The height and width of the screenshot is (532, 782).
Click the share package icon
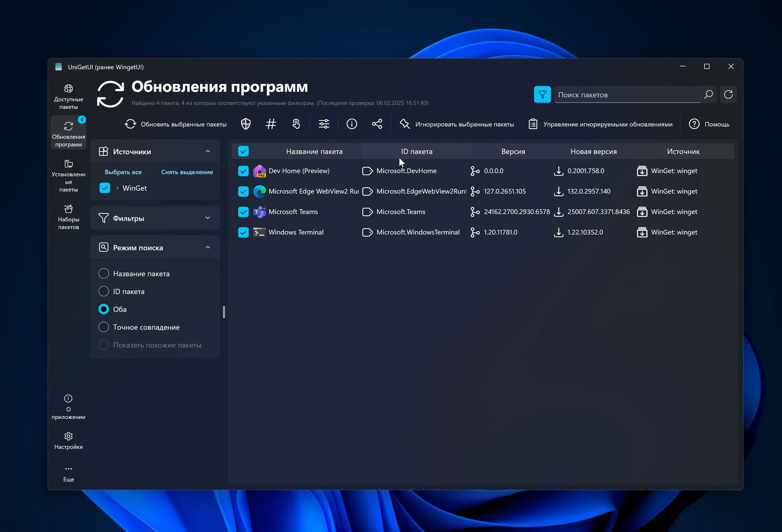377,124
